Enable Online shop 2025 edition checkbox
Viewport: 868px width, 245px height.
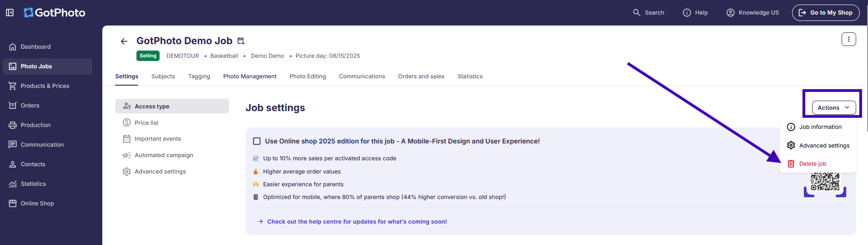tap(257, 141)
